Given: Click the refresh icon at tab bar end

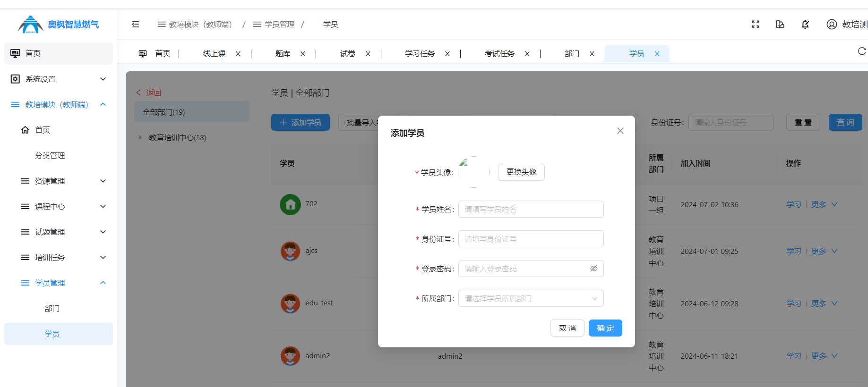Looking at the screenshot, I should [862, 51].
